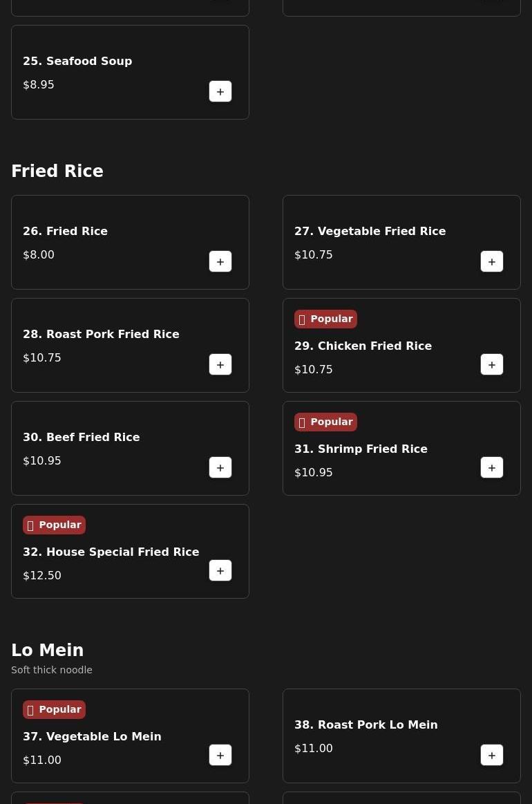
Task: Add Vegetable Lo Mein using plus button
Action: 220,756
